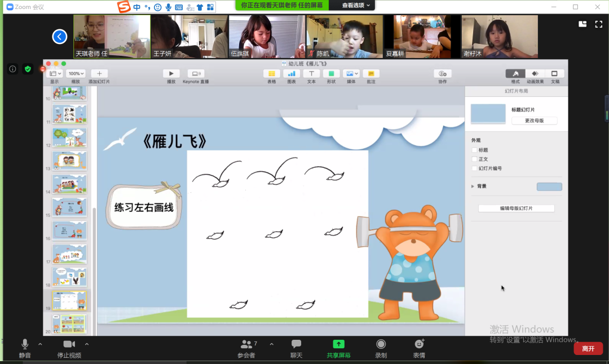This screenshot has height=364, width=609.
Task: Click the Sogou input method S logo
Action: point(123,7)
